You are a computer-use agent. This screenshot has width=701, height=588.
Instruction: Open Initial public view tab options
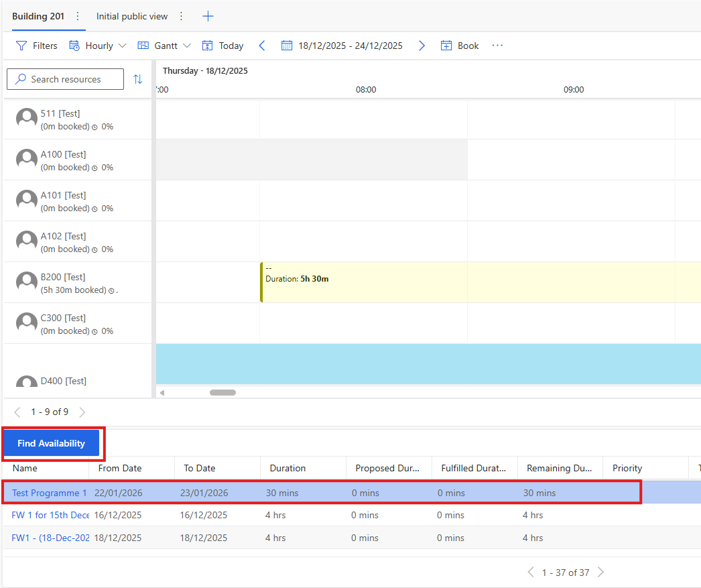181,16
